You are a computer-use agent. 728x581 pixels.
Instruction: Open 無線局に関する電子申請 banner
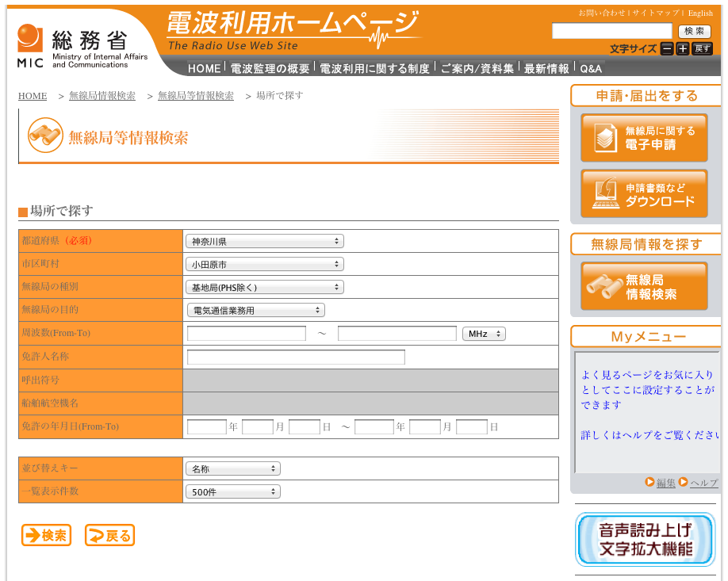pos(644,138)
